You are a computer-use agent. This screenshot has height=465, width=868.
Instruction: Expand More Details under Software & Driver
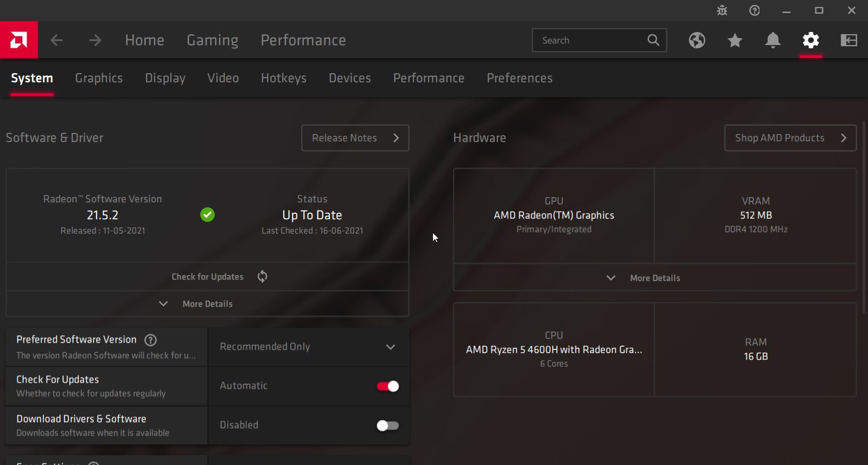point(207,304)
